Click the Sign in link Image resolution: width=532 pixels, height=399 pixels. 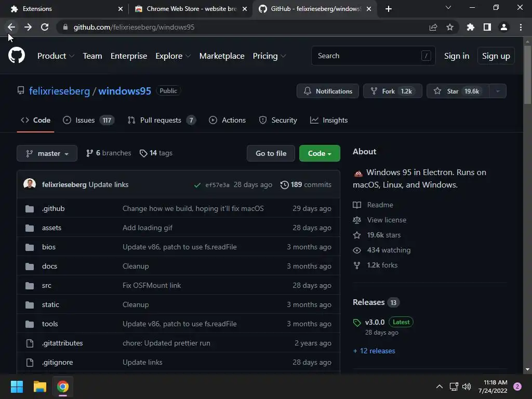click(x=457, y=56)
